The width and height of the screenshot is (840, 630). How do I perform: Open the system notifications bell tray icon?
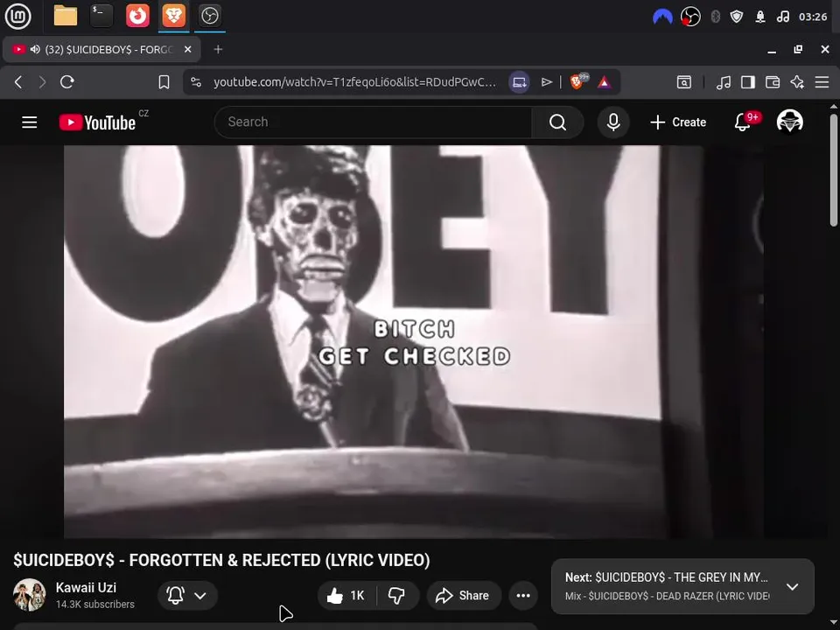760,17
